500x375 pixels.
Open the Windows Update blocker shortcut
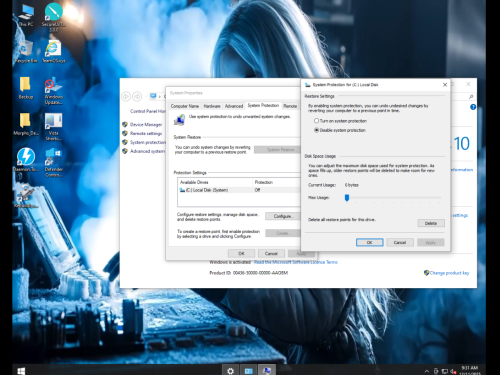coord(53,91)
